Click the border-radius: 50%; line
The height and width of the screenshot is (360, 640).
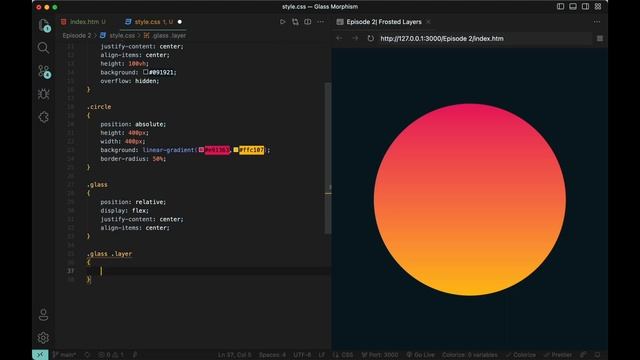(133, 158)
